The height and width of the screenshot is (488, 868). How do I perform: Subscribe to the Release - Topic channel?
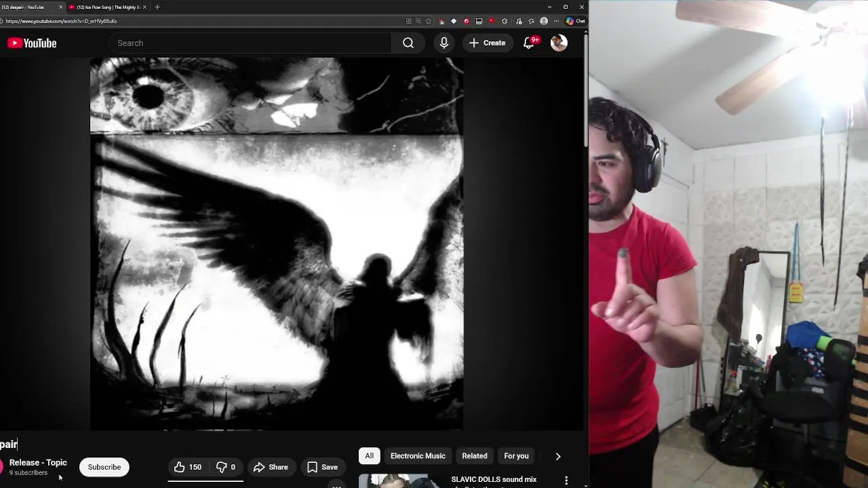[x=104, y=467]
